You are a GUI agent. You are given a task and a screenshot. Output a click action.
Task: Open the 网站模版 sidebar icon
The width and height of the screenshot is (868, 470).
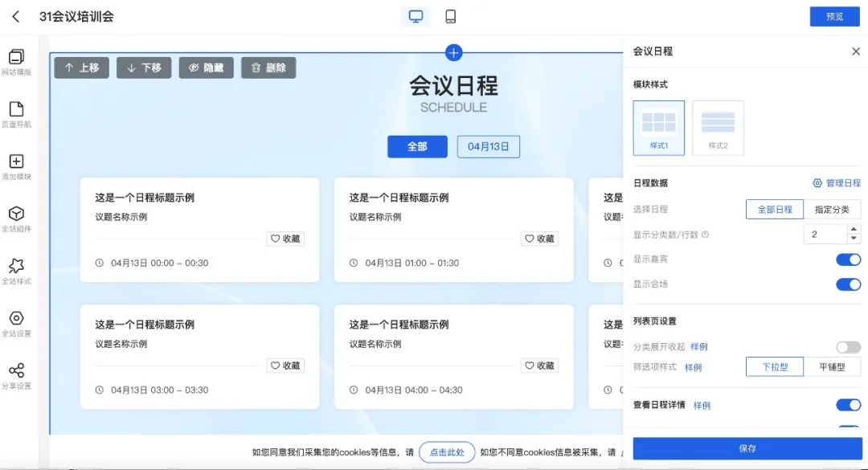point(16,58)
